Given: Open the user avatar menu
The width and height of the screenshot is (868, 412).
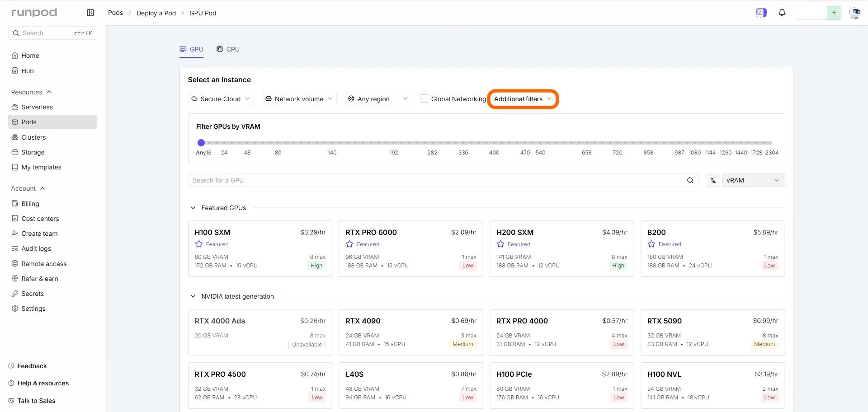Looking at the screenshot, I should (x=854, y=13).
